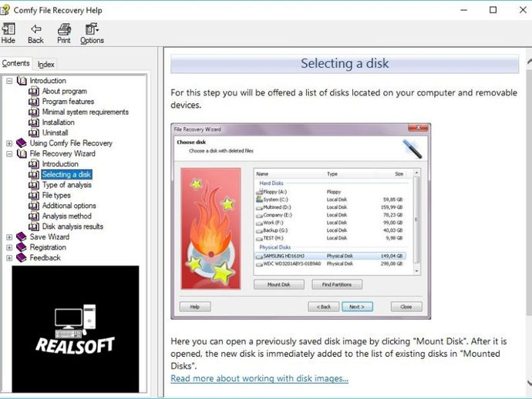Expand the Feedback node

[x=9, y=258]
